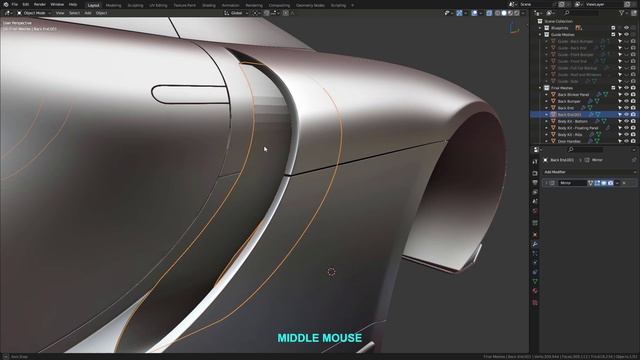Open the Output properties tab icon

(x=535, y=182)
